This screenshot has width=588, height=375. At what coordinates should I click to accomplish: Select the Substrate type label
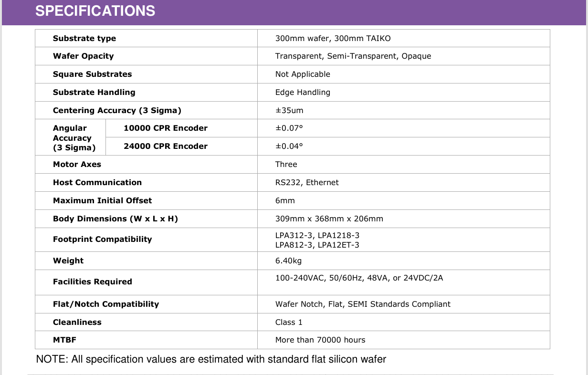[84, 38]
